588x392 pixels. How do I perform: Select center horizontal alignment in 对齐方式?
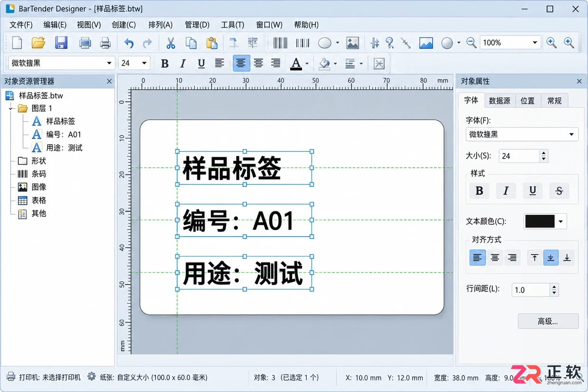coord(495,258)
